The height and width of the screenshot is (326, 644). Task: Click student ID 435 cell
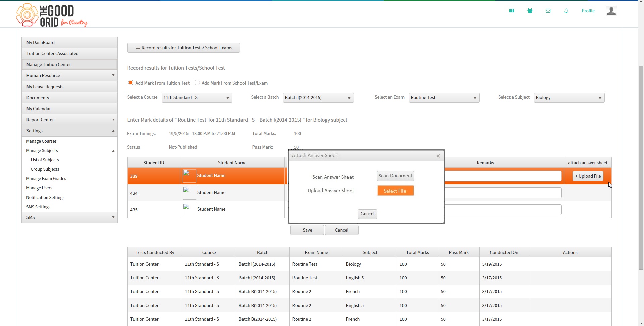[154, 210]
